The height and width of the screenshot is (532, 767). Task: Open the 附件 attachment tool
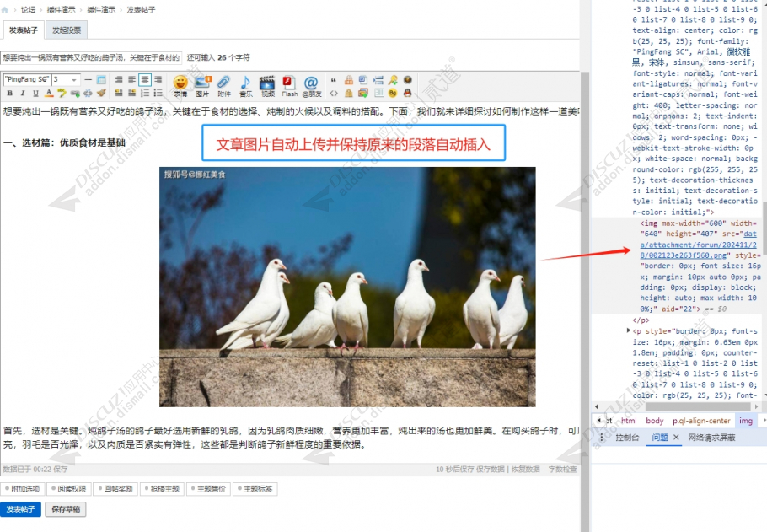point(224,86)
